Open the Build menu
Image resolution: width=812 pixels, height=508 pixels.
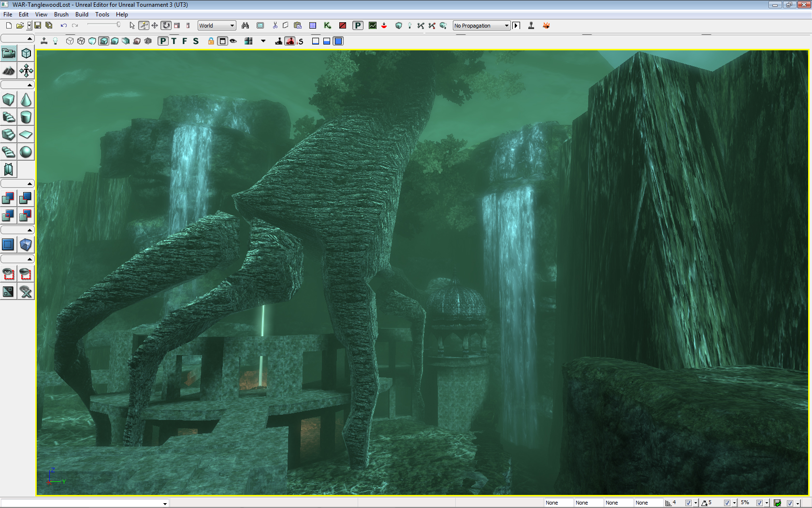(x=82, y=15)
